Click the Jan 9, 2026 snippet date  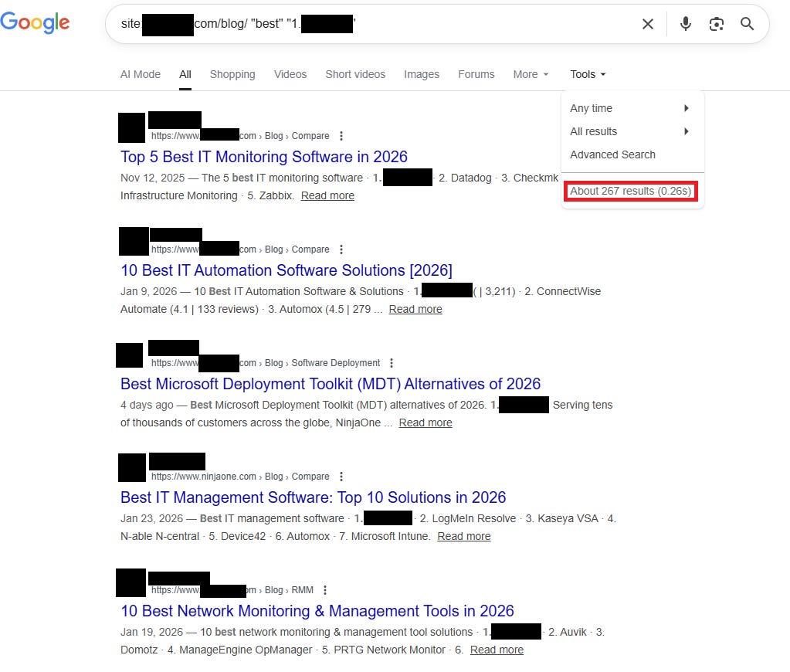(148, 291)
